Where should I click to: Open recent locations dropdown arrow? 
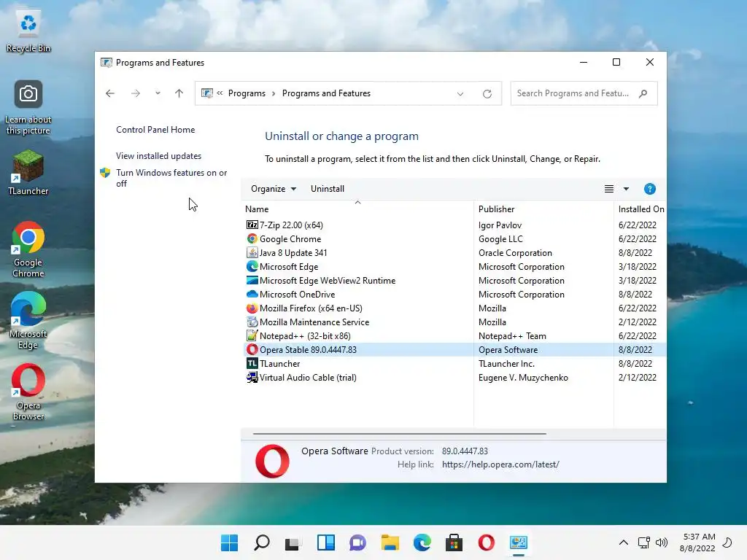click(158, 93)
